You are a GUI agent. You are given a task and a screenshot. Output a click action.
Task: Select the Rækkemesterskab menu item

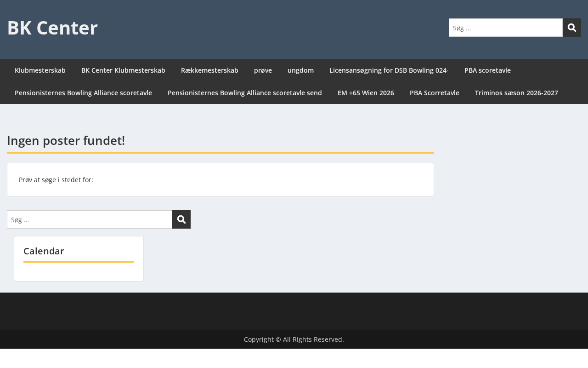(x=209, y=70)
